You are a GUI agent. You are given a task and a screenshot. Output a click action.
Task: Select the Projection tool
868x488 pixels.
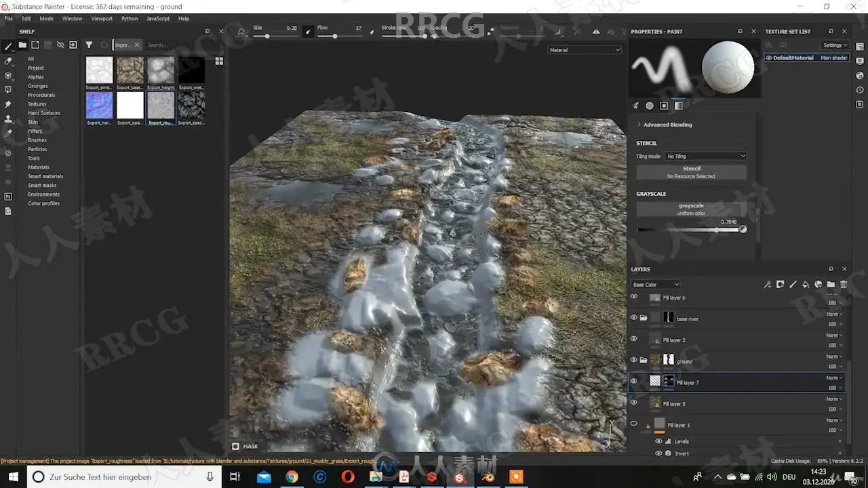click(8, 75)
